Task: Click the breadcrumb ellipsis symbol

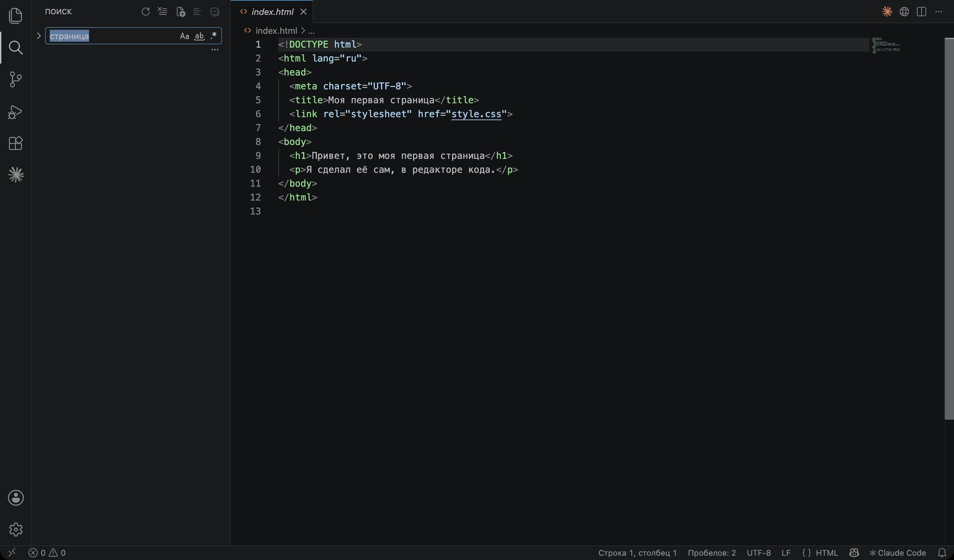Action: (311, 31)
